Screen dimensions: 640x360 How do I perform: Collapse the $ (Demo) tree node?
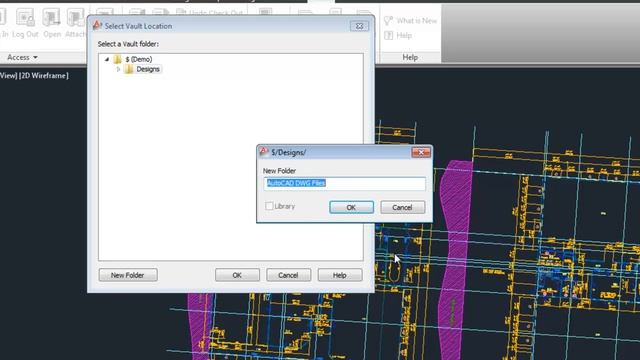pos(107,59)
